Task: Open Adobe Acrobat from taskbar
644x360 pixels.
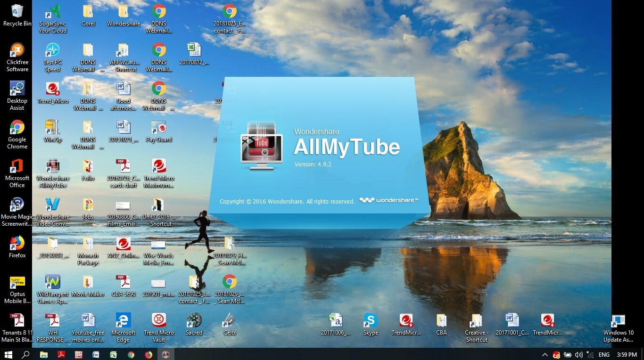Action: click(x=61, y=354)
